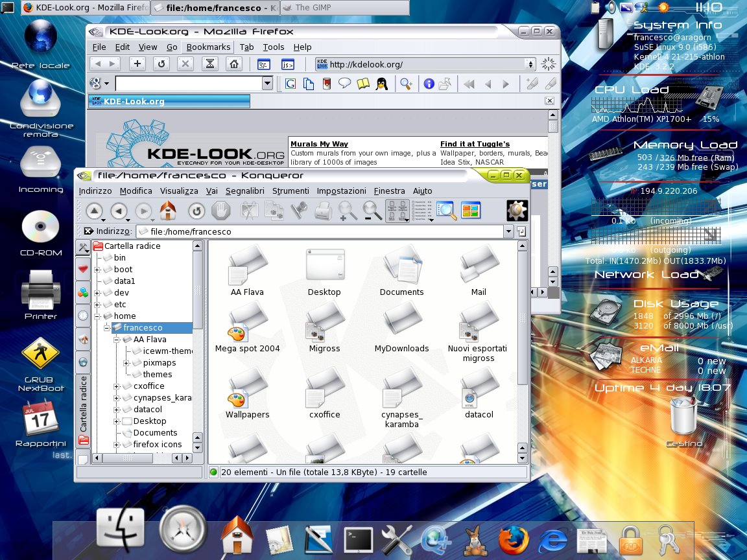Screen dimensions: 747x560
Task: Click the Firefox new tab plus button
Action: [x=137, y=64]
